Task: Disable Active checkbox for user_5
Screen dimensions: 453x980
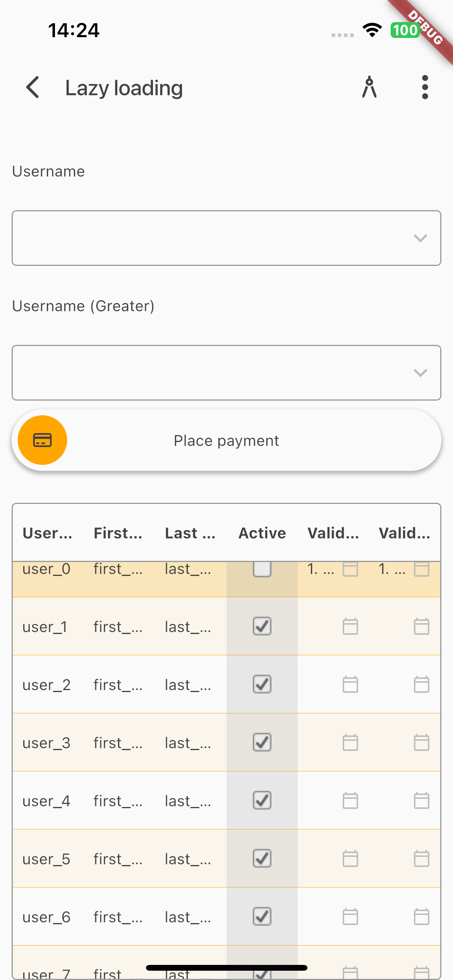Action: tap(262, 858)
